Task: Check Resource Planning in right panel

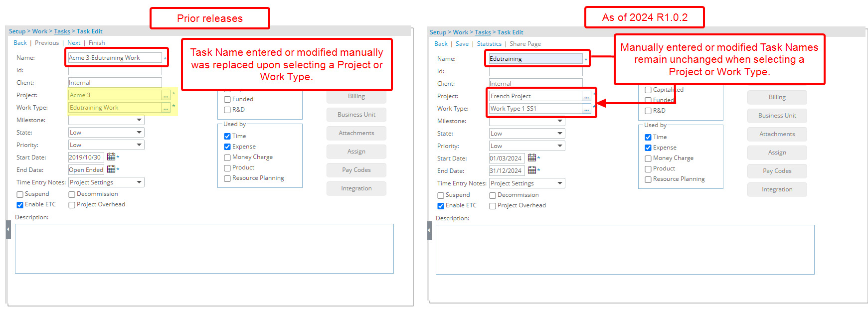Action: point(648,179)
